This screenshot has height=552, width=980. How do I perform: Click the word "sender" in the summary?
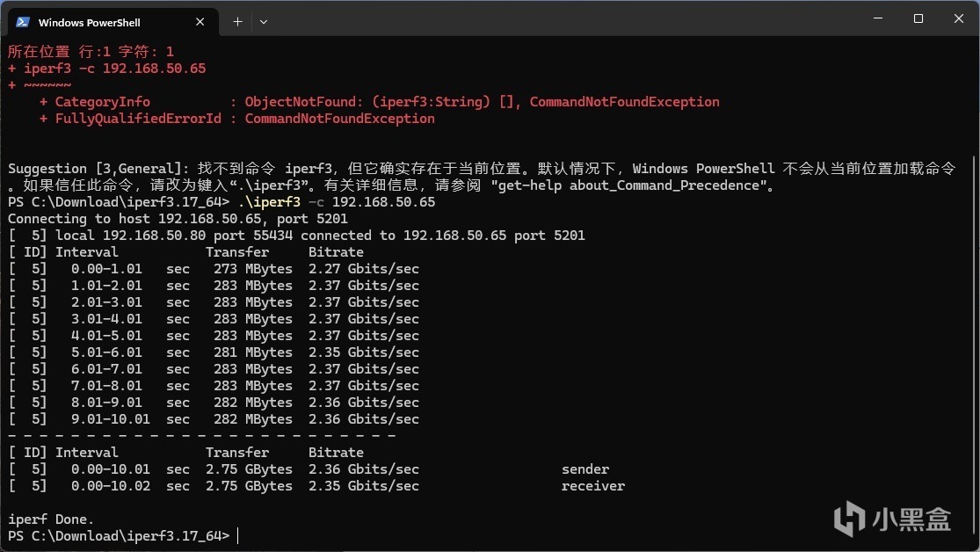click(585, 469)
